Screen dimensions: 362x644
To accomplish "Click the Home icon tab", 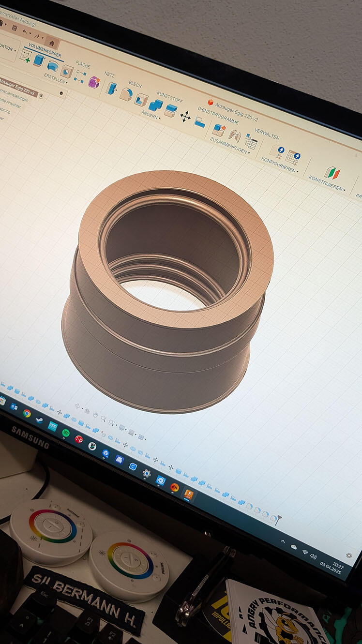I will click(52, 43).
